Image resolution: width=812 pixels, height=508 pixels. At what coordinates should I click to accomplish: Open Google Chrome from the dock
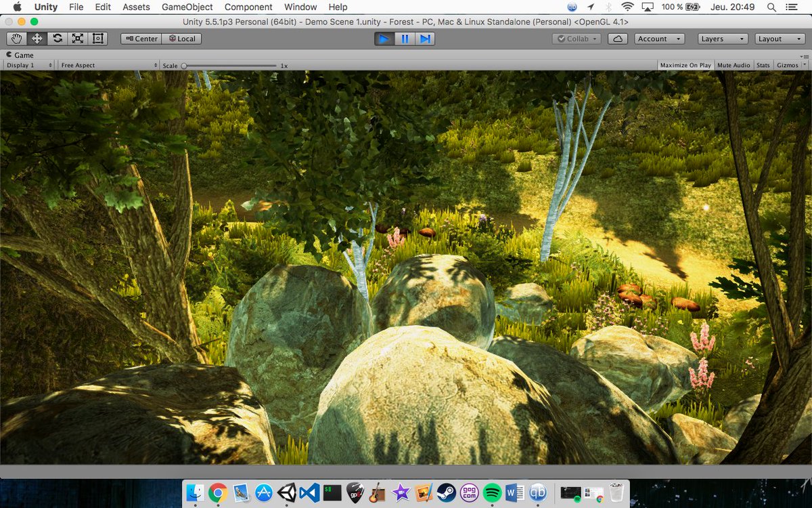[218, 493]
